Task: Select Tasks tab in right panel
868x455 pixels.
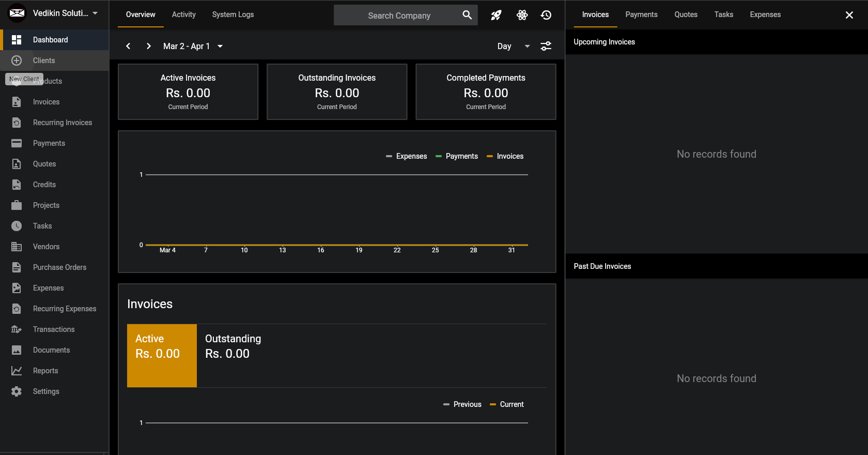Action: (724, 14)
